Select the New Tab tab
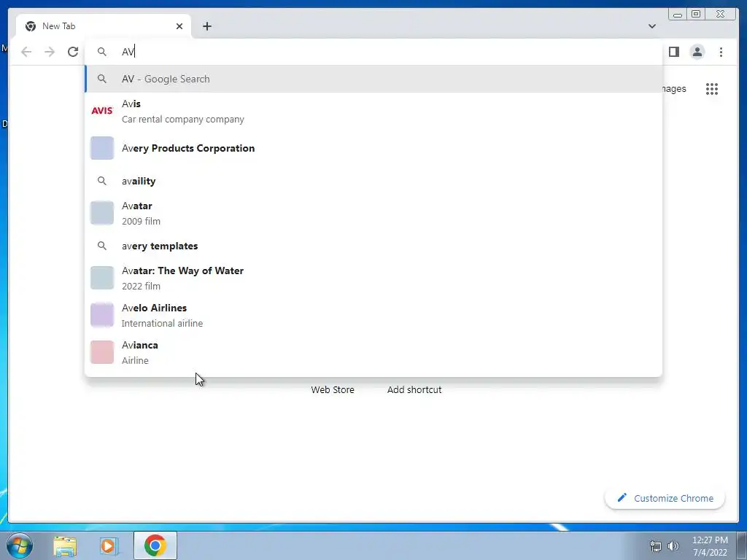This screenshot has width=747, height=560. 104,26
